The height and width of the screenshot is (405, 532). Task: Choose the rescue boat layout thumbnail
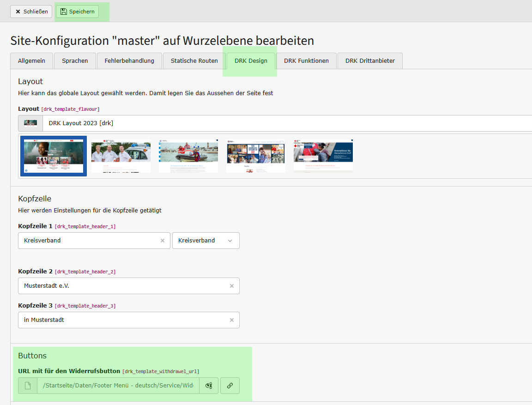(188, 156)
